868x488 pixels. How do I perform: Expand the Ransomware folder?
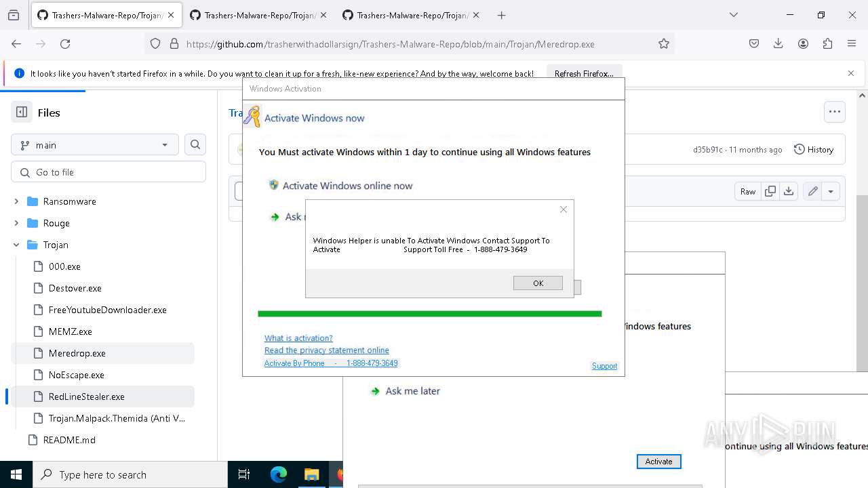pos(16,201)
